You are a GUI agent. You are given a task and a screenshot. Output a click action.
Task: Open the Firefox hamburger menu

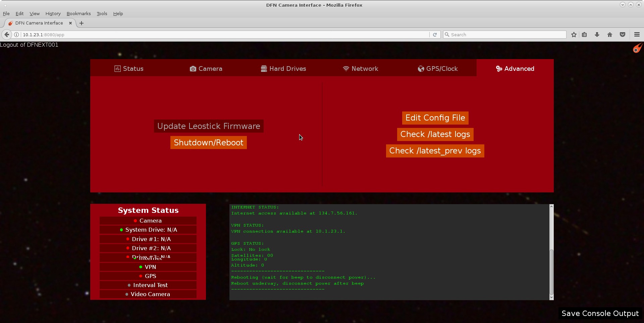[x=637, y=35]
